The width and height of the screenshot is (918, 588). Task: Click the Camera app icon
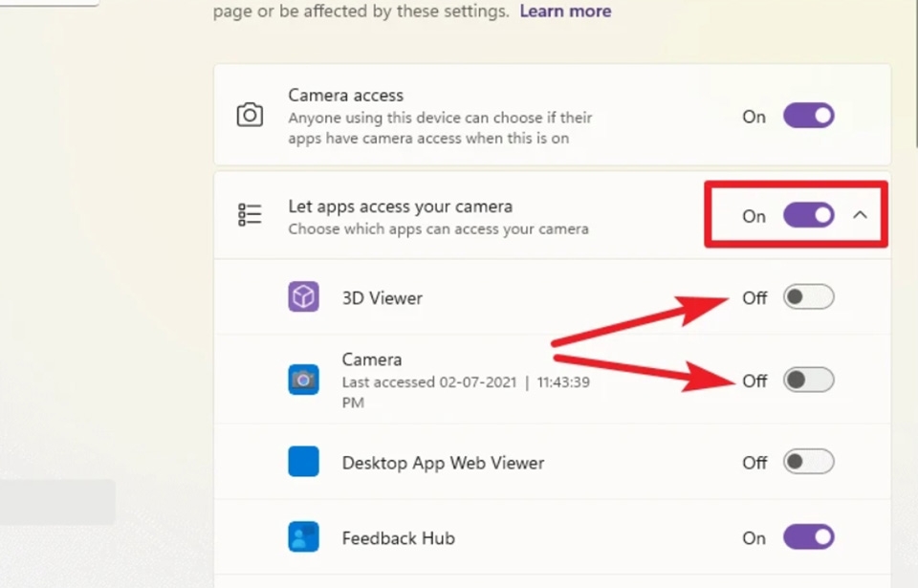click(303, 381)
